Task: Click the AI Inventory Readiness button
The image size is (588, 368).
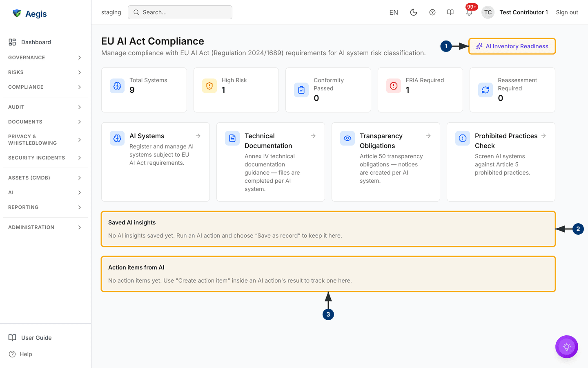Action: (512, 46)
